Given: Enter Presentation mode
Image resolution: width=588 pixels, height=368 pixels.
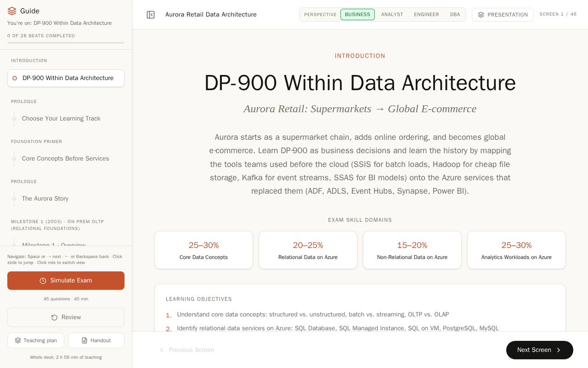Looking at the screenshot, I should click(503, 15).
